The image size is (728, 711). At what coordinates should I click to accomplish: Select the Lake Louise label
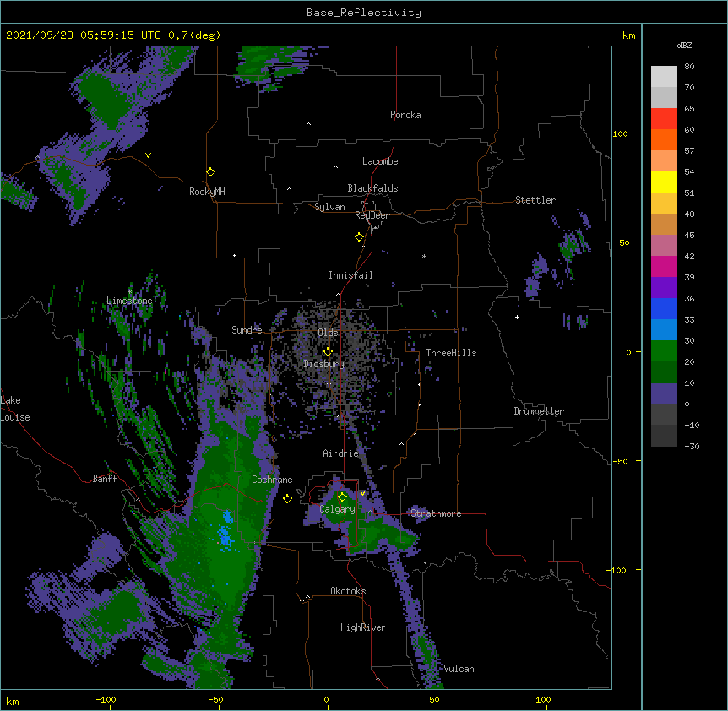coord(15,409)
